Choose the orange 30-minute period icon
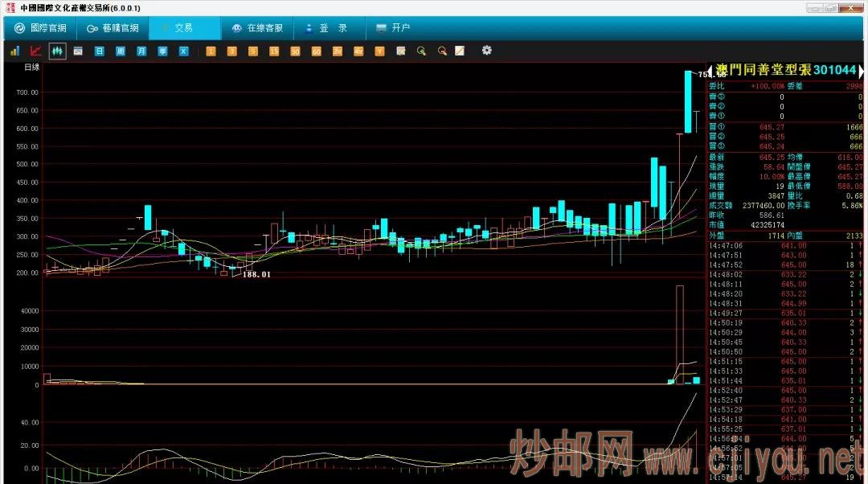Screen dimensions: 868x484 coord(295,51)
